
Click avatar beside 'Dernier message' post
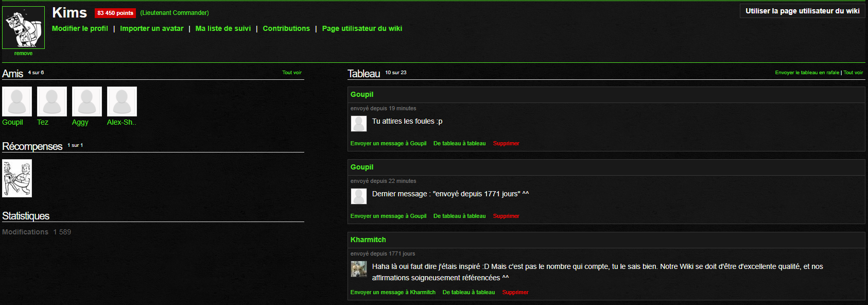click(359, 196)
